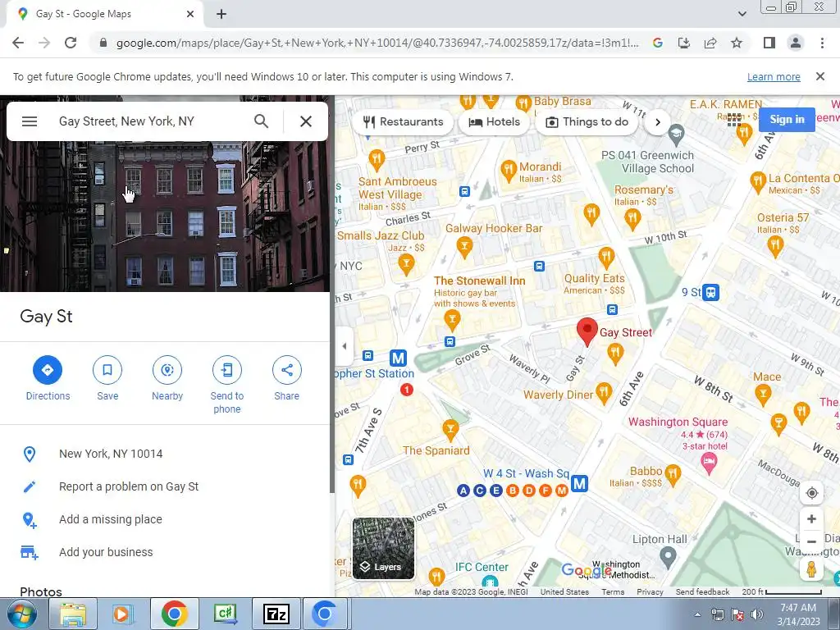Filter map by Hotels
The width and height of the screenshot is (840, 630).
click(x=494, y=121)
